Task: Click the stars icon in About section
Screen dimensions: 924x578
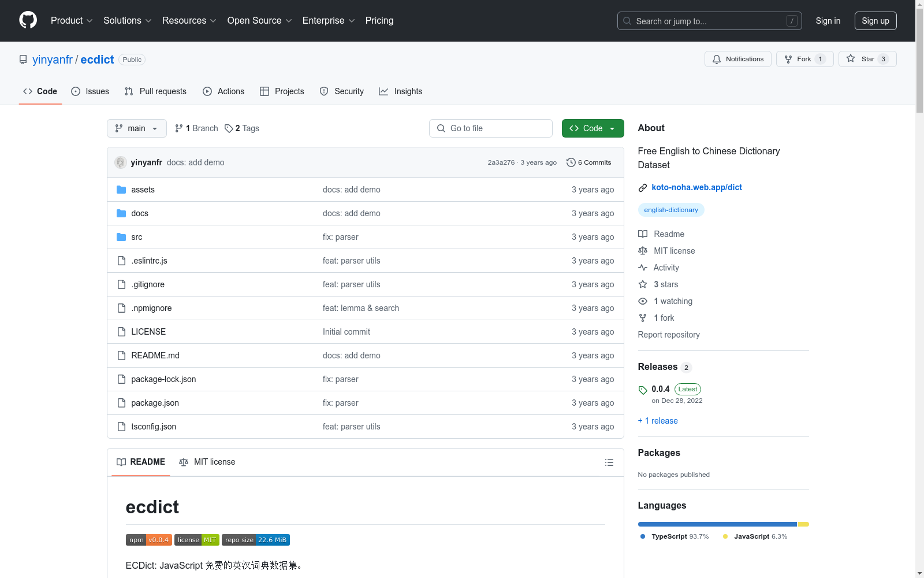Action: [643, 284]
